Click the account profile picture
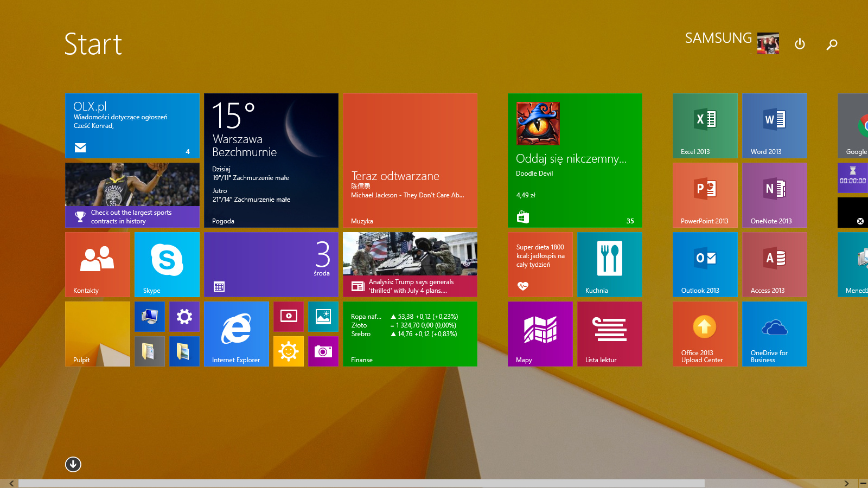868x488 pixels. (x=768, y=43)
